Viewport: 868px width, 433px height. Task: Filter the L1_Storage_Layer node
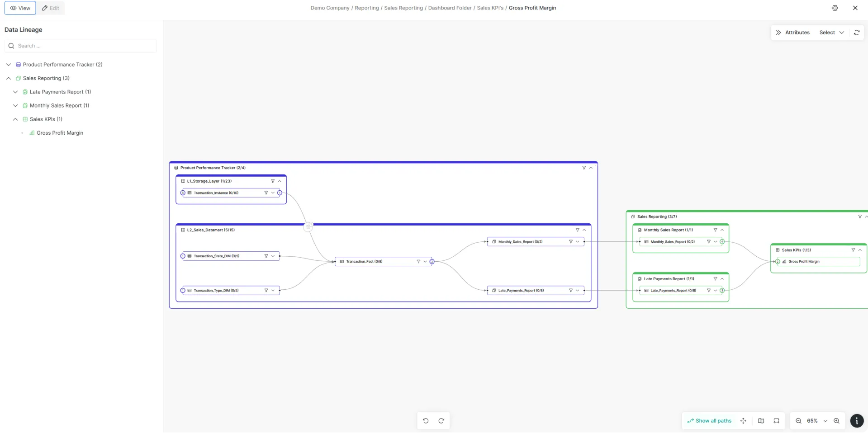(x=273, y=181)
